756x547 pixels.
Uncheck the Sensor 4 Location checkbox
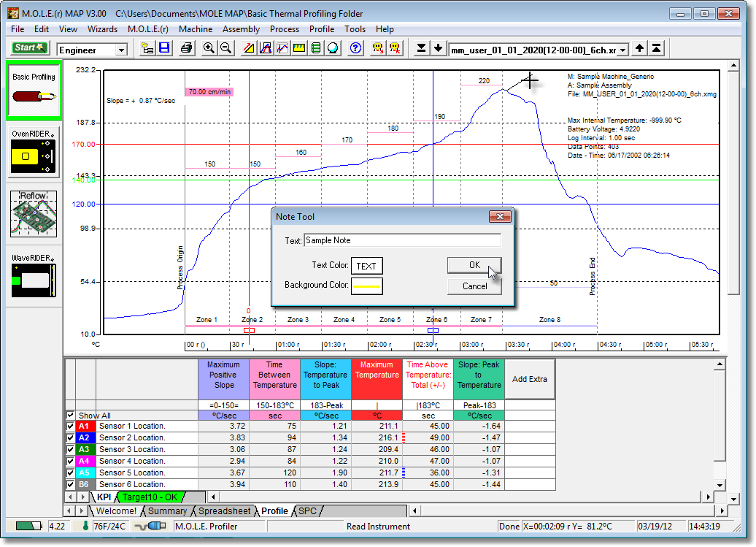[x=70, y=461]
